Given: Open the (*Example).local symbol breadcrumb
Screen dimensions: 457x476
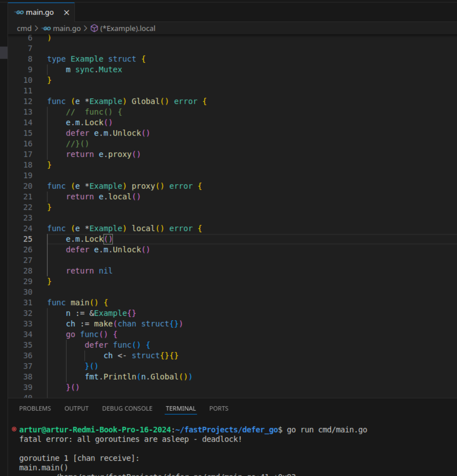Looking at the screenshot, I should 128,28.
